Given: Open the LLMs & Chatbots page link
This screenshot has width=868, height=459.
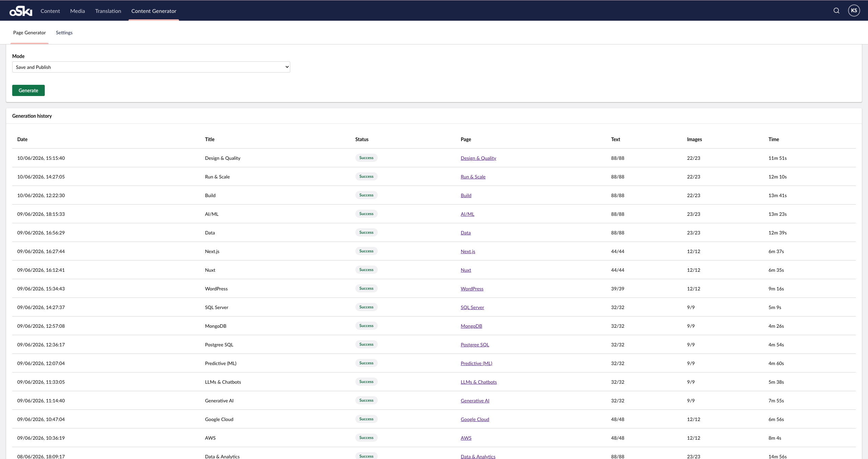Looking at the screenshot, I should point(479,382).
